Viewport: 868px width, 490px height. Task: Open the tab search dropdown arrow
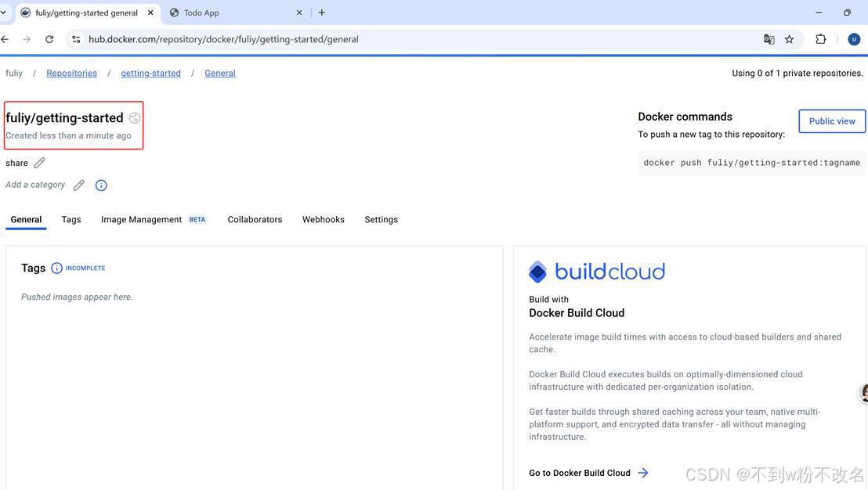(3, 13)
